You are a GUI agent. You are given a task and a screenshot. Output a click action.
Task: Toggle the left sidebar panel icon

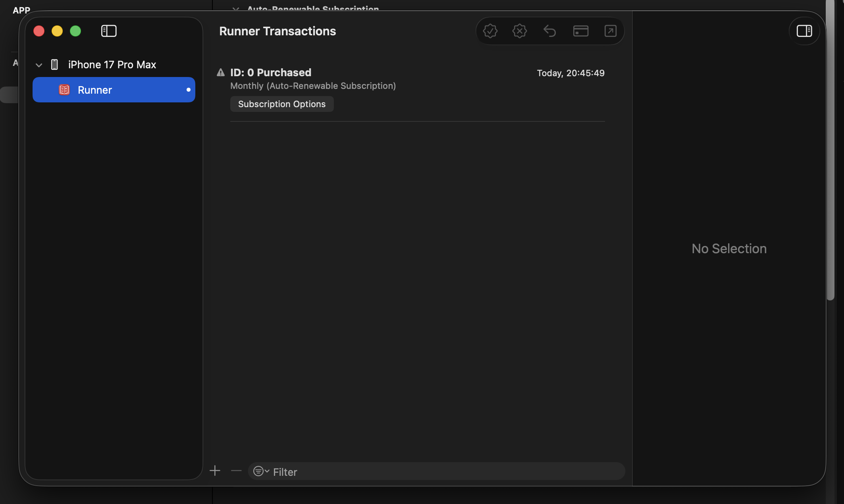(109, 31)
